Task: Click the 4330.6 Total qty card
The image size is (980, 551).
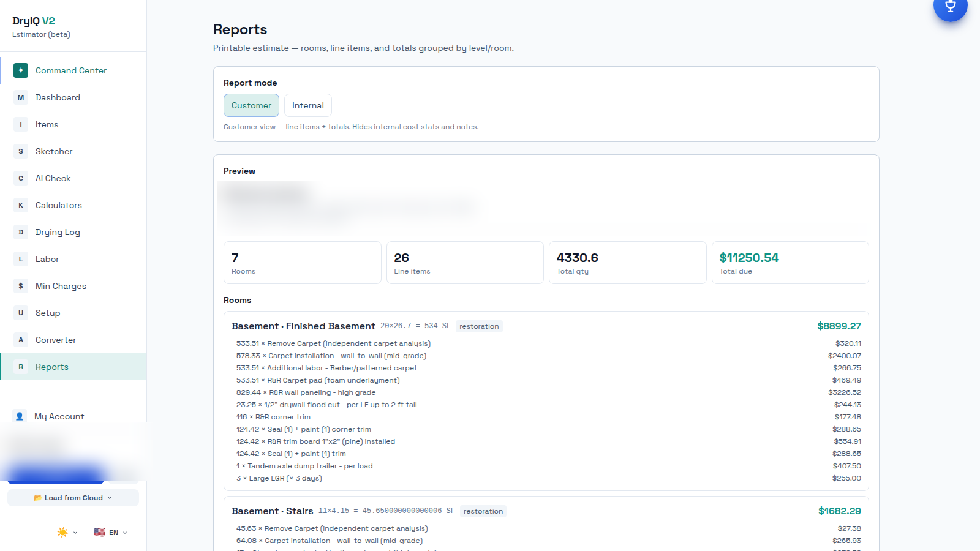Action: pyautogui.click(x=627, y=263)
